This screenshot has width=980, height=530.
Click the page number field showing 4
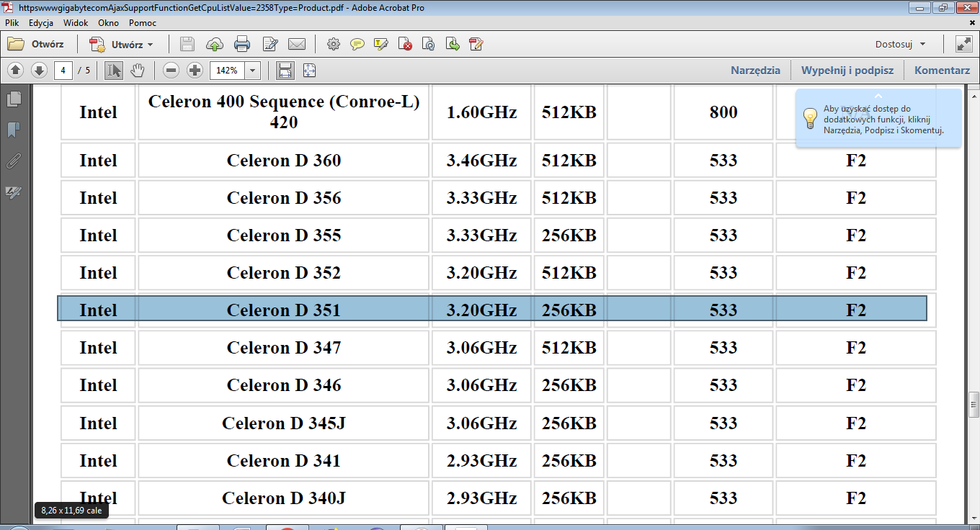[x=64, y=70]
